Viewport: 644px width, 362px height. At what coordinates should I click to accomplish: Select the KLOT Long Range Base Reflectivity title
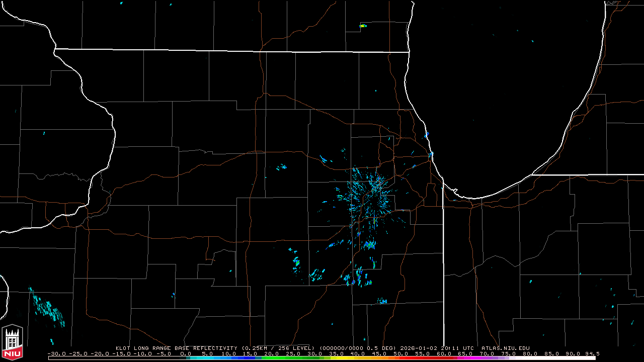176,348
